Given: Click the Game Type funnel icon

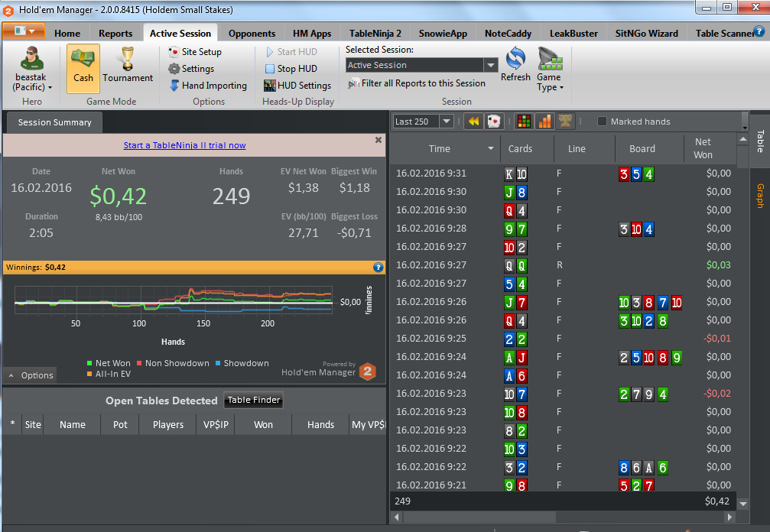Looking at the screenshot, I should 550,58.
